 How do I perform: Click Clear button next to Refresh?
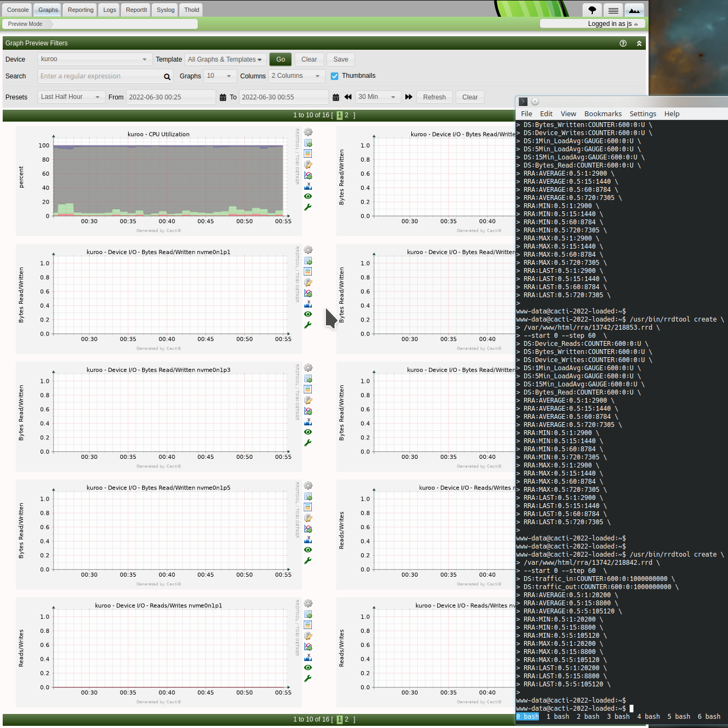(470, 97)
